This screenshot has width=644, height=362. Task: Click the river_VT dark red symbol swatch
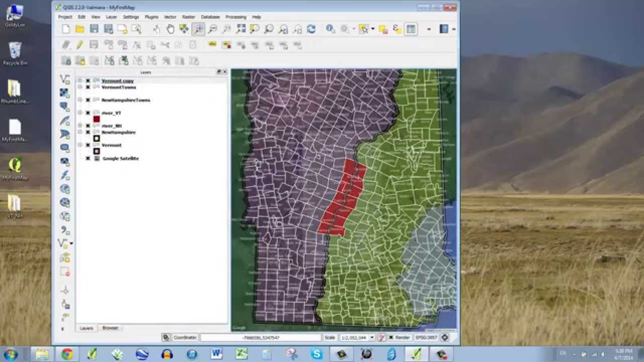point(97,119)
